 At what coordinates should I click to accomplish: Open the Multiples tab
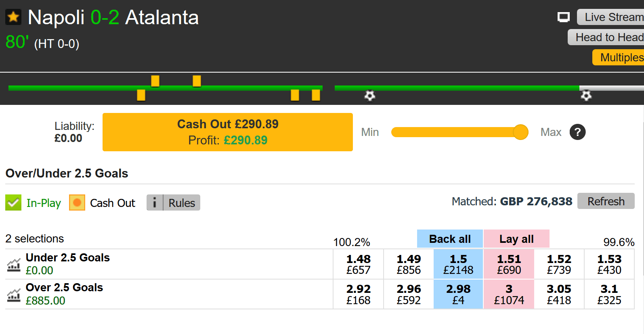click(618, 57)
